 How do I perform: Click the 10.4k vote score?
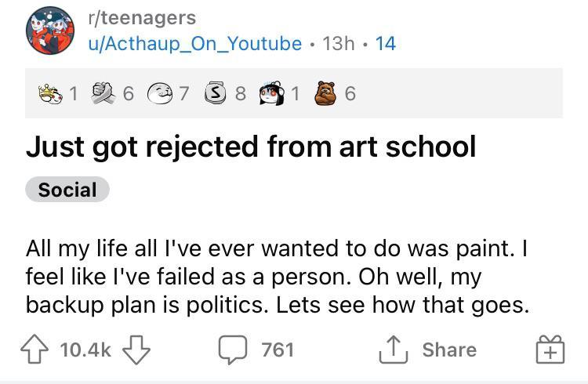click(x=86, y=350)
